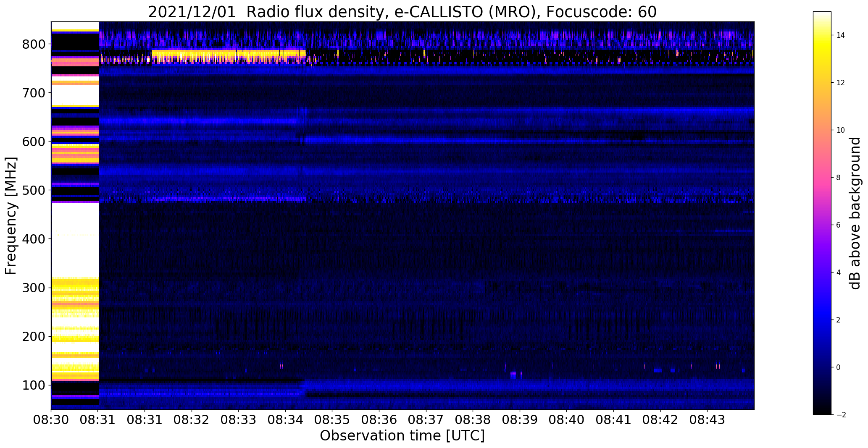Click the 08:30 time tick label
The height and width of the screenshot is (448, 868).
pyautogui.click(x=51, y=420)
